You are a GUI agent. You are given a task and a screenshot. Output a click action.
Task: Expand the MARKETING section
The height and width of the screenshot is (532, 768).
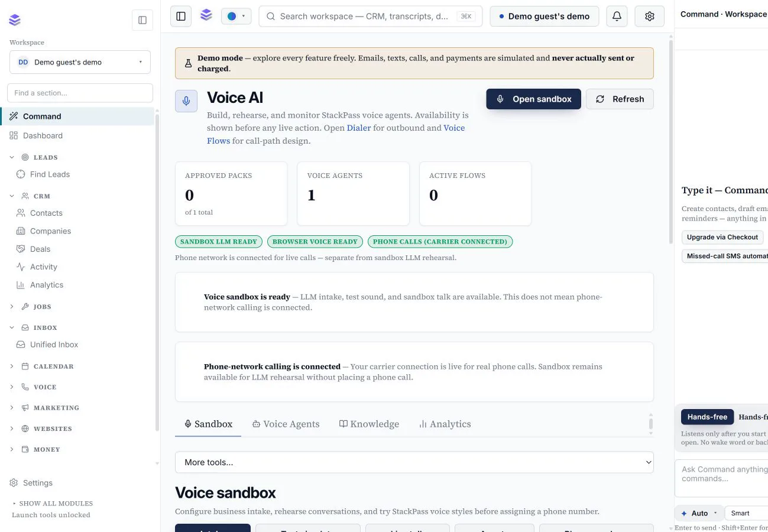point(12,408)
